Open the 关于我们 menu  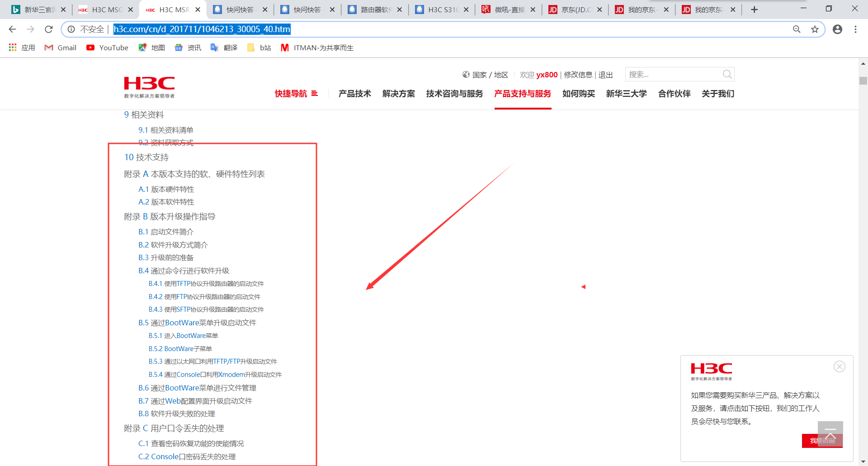[x=718, y=94]
